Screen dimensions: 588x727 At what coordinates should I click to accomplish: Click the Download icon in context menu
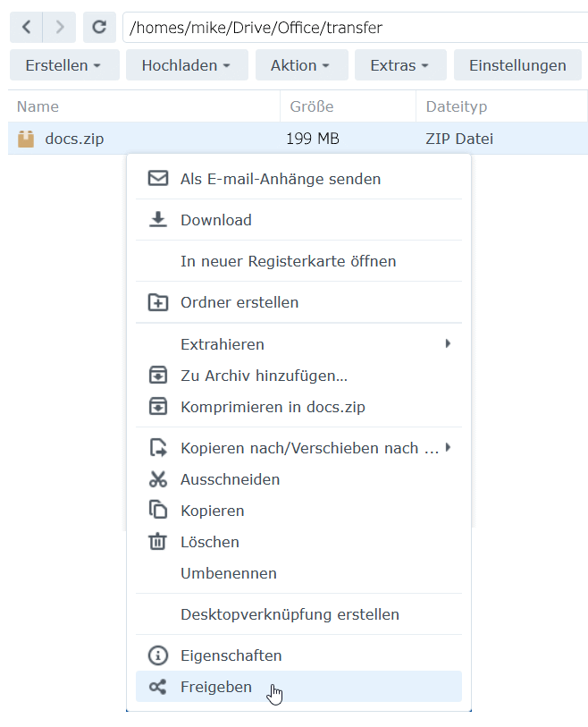tap(158, 219)
